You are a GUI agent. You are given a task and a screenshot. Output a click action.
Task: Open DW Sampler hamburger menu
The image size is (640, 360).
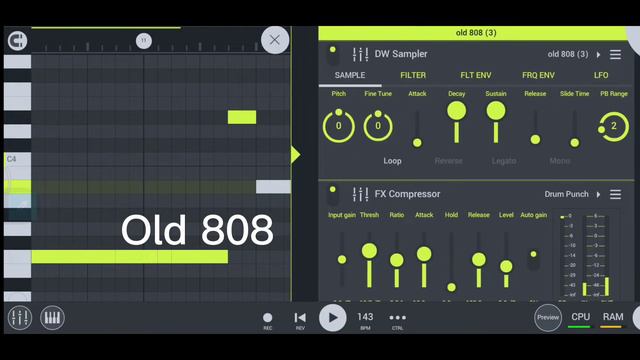[x=616, y=54]
